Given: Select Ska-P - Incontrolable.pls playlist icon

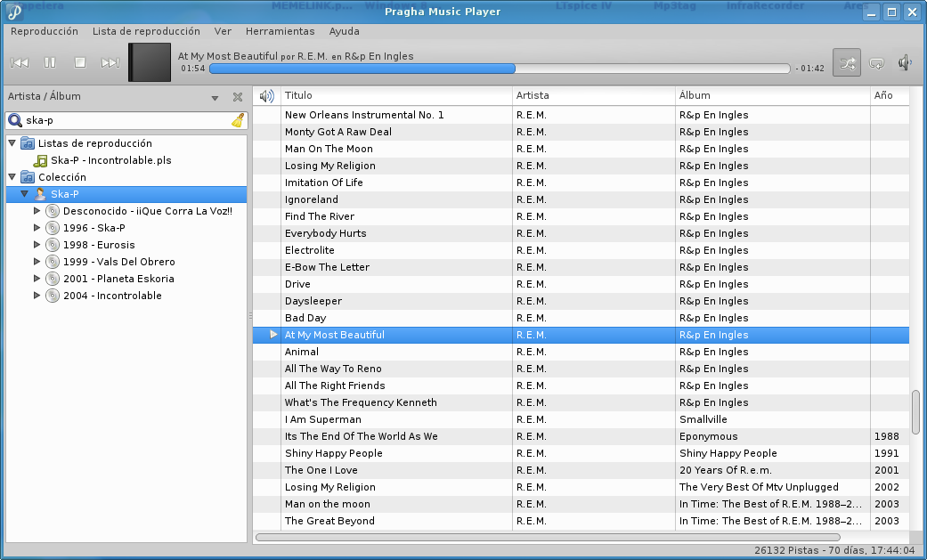Looking at the screenshot, I should pyautogui.click(x=40, y=160).
